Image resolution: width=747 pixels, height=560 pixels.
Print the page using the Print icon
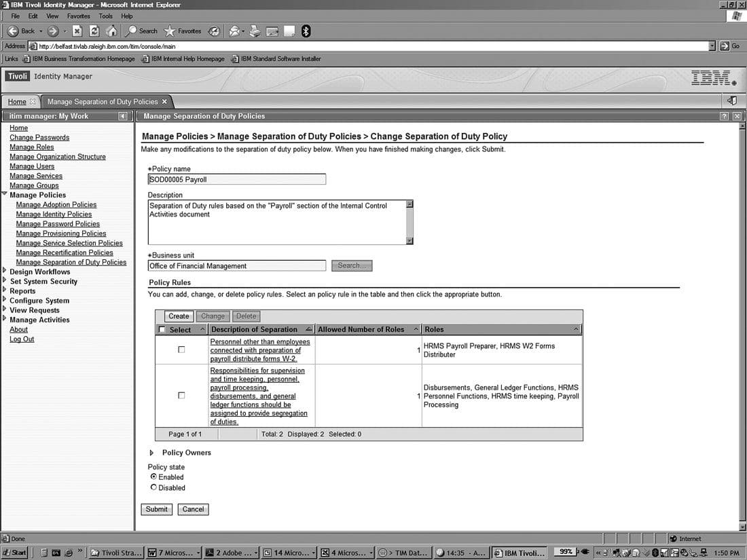(255, 31)
